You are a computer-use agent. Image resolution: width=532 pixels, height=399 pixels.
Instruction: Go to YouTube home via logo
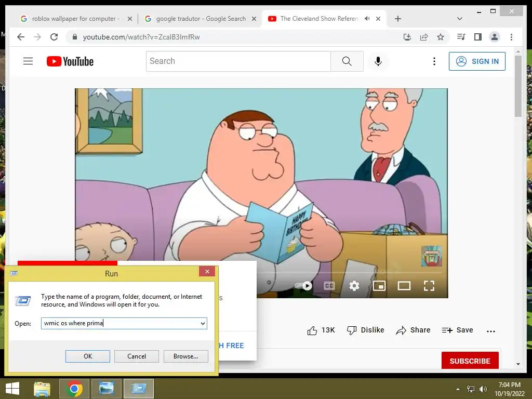[x=70, y=61]
